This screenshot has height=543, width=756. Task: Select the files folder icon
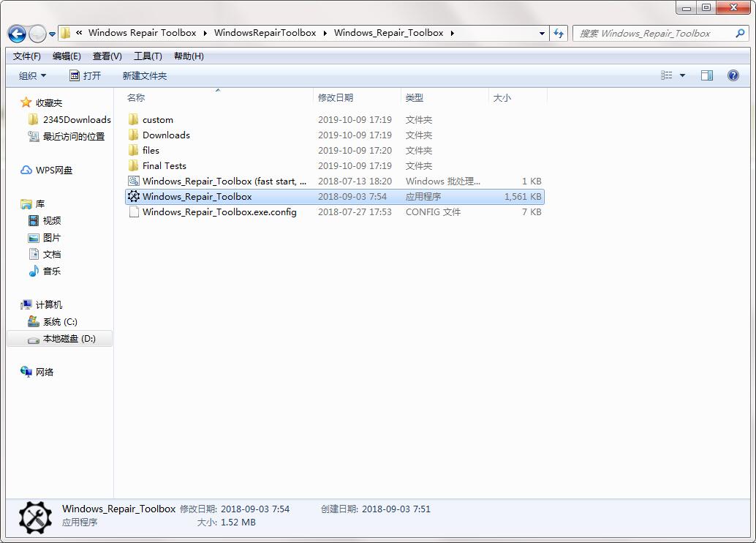click(x=134, y=151)
